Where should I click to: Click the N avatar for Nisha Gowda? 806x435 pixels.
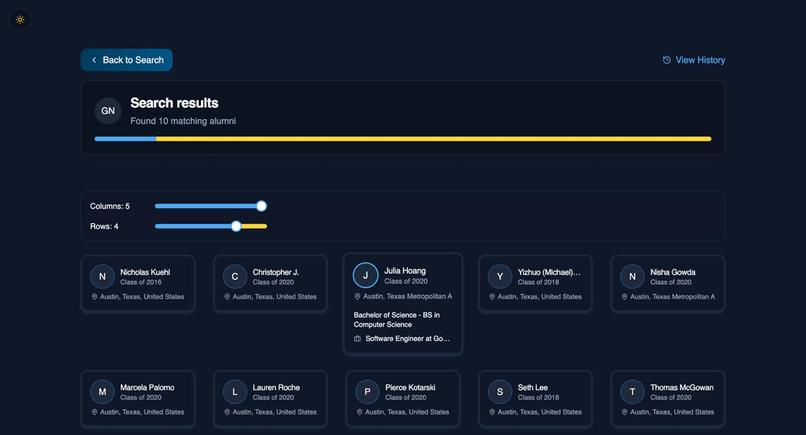coord(632,277)
